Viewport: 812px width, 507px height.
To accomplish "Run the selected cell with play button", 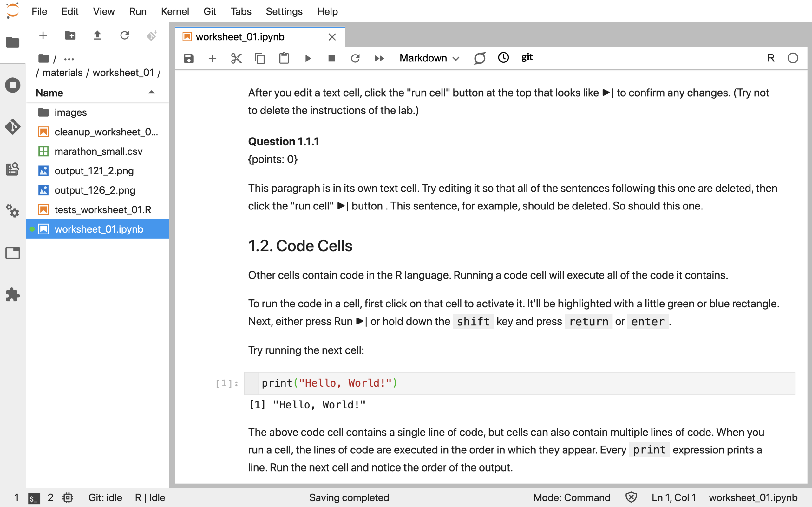I will click(x=308, y=58).
